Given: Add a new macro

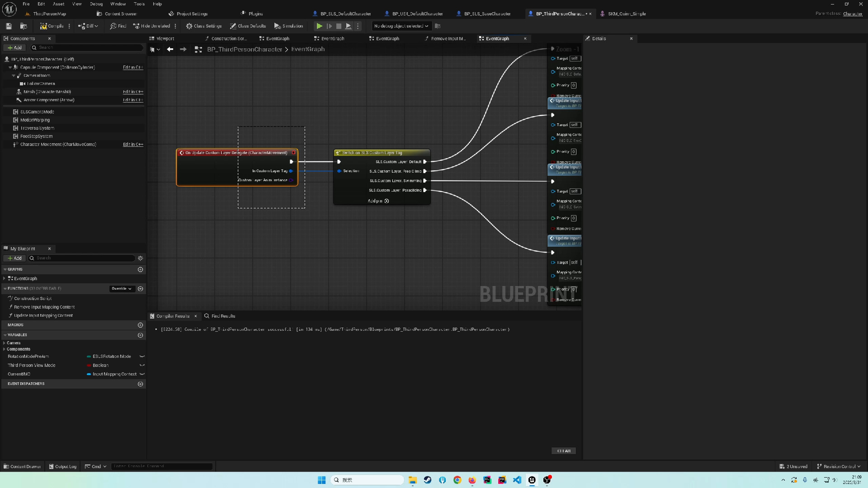Looking at the screenshot, I should tap(140, 325).
